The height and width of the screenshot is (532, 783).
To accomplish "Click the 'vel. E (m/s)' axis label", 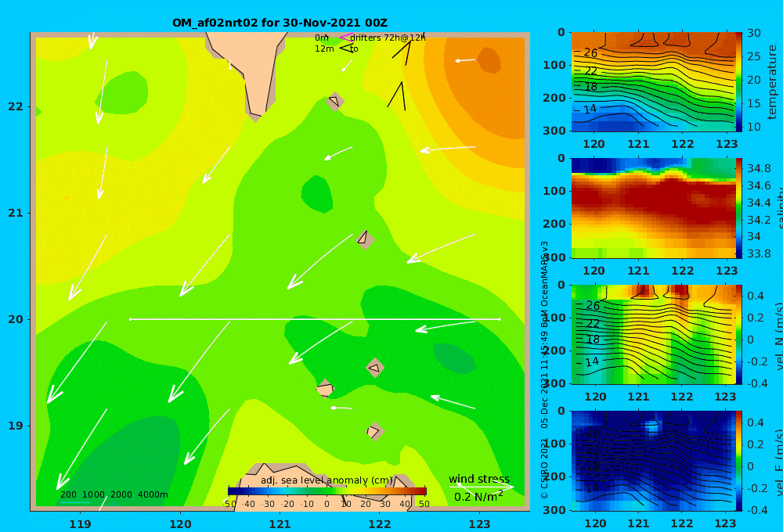I will [x=778, y=462].
